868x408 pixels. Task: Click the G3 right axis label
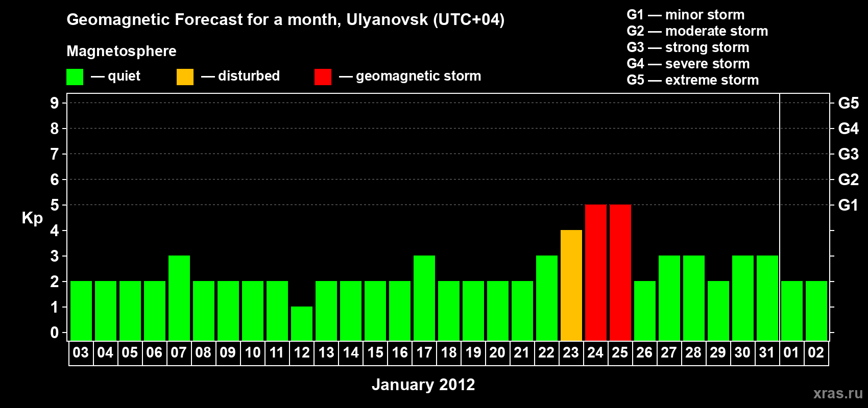point(849,154)
